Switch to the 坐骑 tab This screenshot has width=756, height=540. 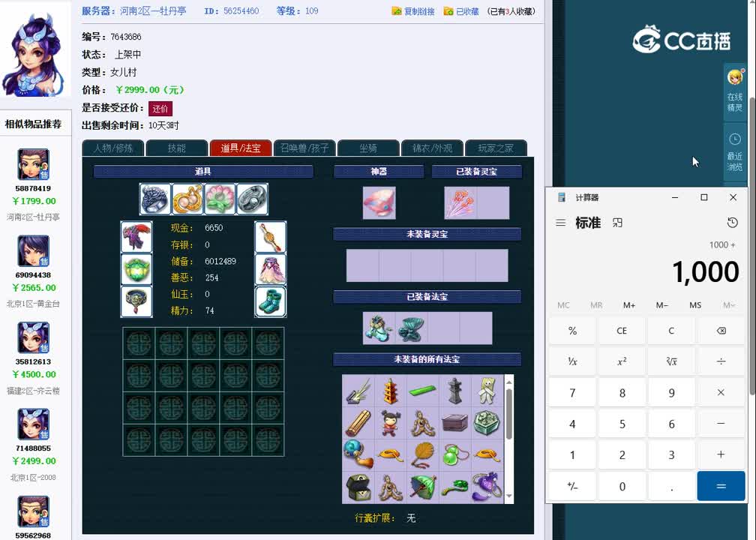pyautogui.click(x=368, y=148)
